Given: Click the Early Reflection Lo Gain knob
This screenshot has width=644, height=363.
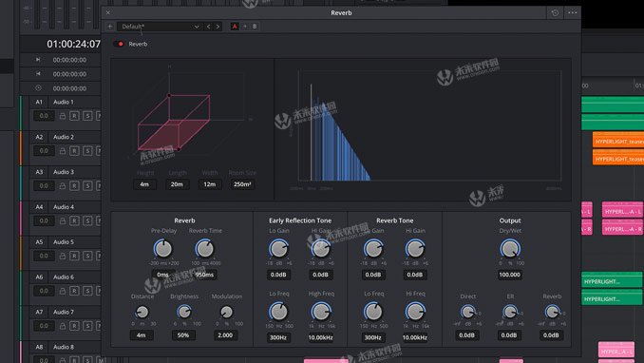Looking at the screenshot, I should pyautogui.click(x=279, y=249).
